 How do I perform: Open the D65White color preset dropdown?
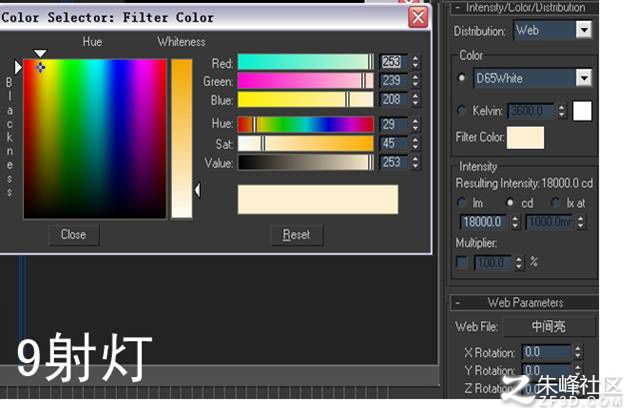click(x=584, y=78)
